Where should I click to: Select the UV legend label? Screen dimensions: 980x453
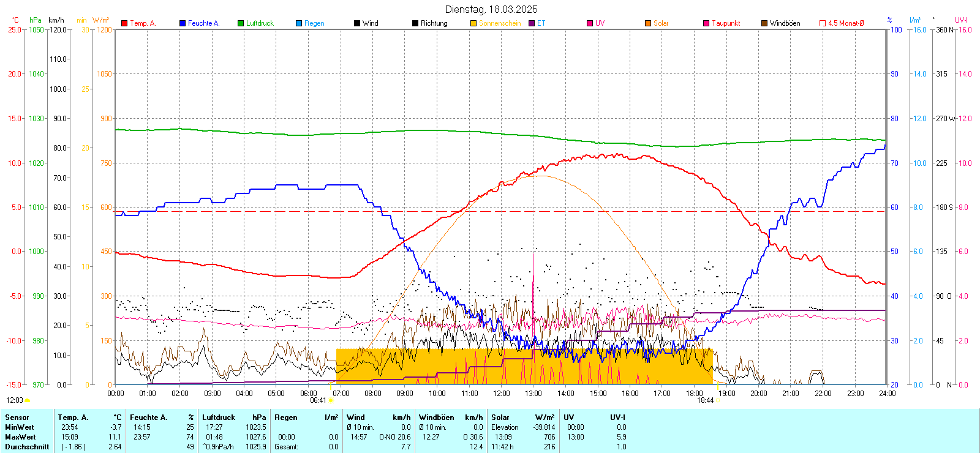click(600, 23)
